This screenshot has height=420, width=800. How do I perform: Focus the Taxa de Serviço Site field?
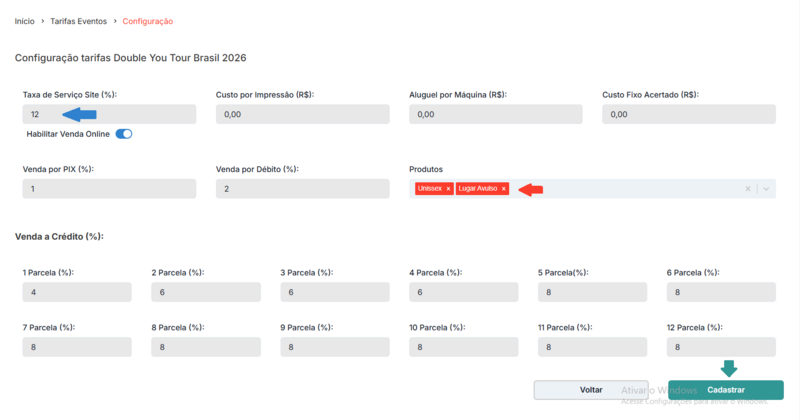point(109,114)
